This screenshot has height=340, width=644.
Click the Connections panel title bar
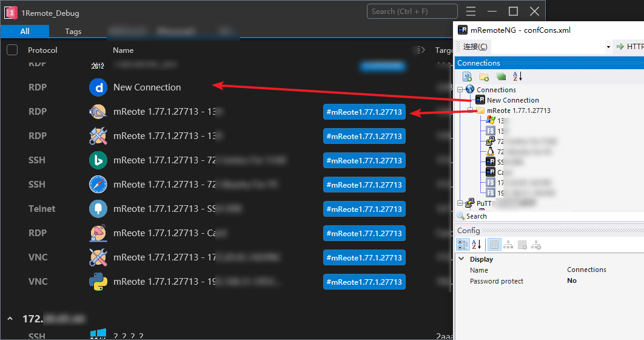(549, 63)
